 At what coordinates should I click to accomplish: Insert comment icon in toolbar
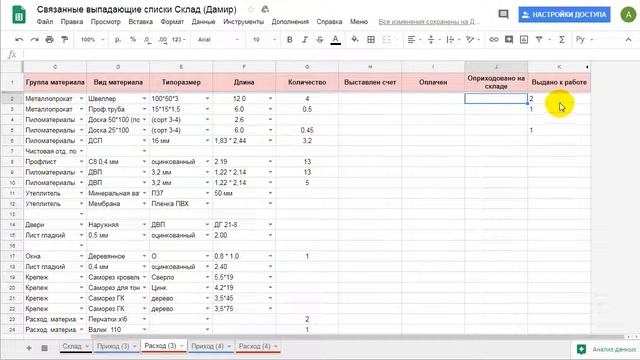coord(509,40)
